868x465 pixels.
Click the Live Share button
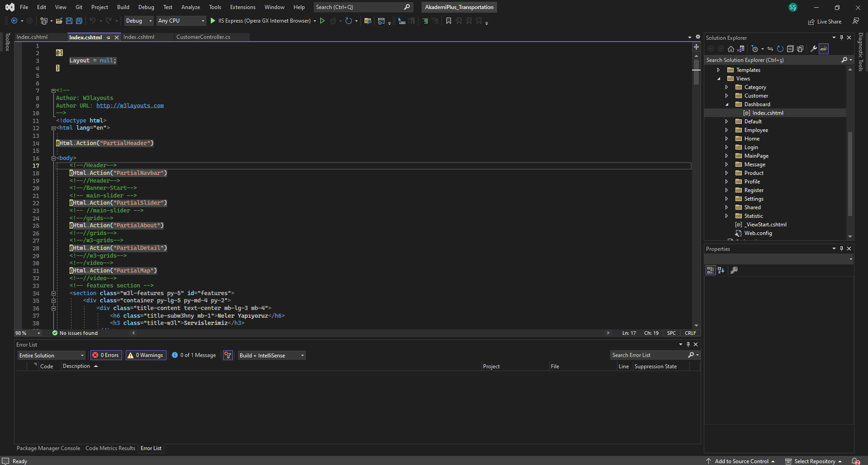pos(825,21)
